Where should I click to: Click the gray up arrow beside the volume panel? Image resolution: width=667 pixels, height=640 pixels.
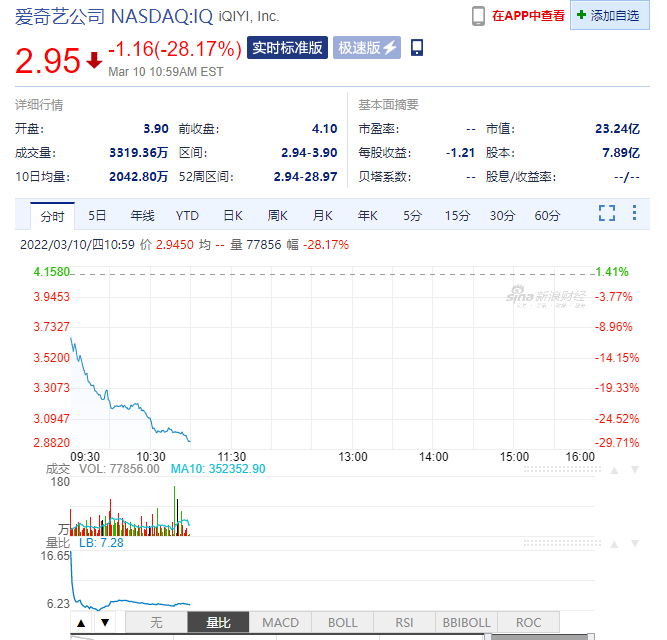(614, 470)
